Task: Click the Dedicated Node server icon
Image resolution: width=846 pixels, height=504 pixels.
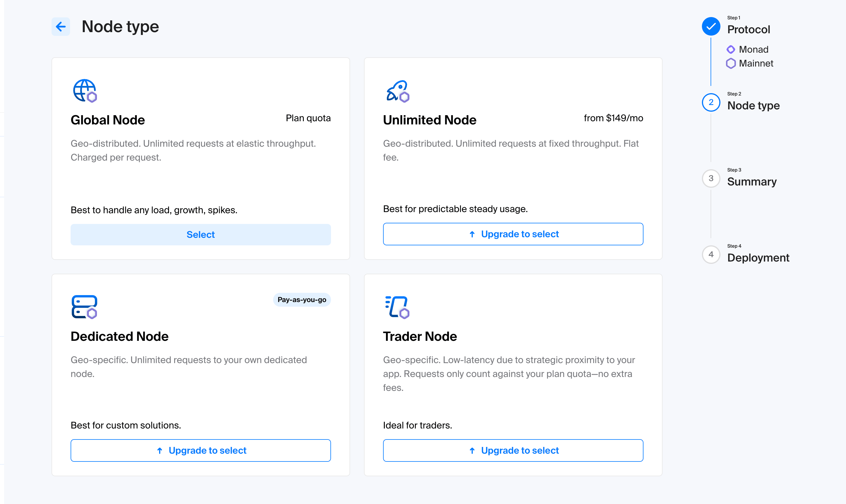Action: (84, 307)
